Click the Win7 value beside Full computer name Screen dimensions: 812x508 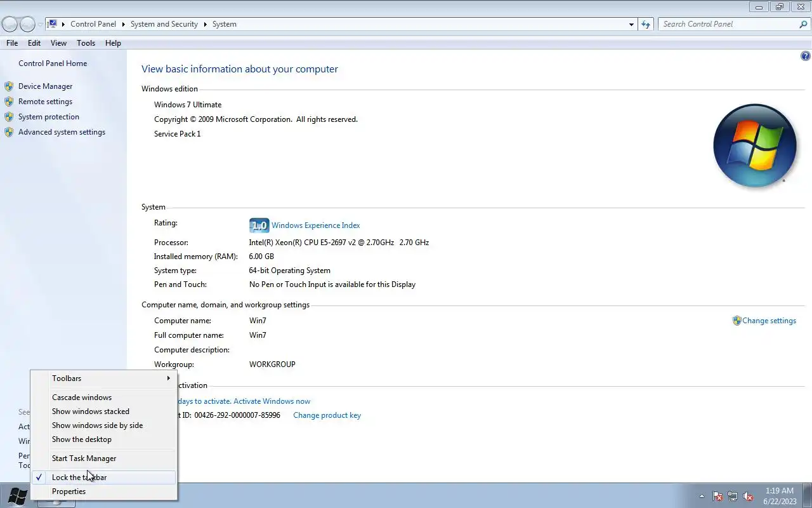[x=258, y=335]
